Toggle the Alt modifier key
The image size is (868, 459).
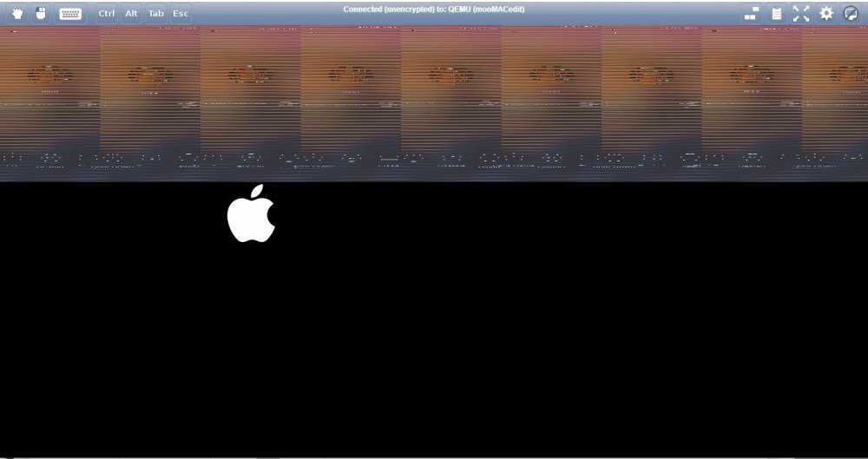(131, 13)
